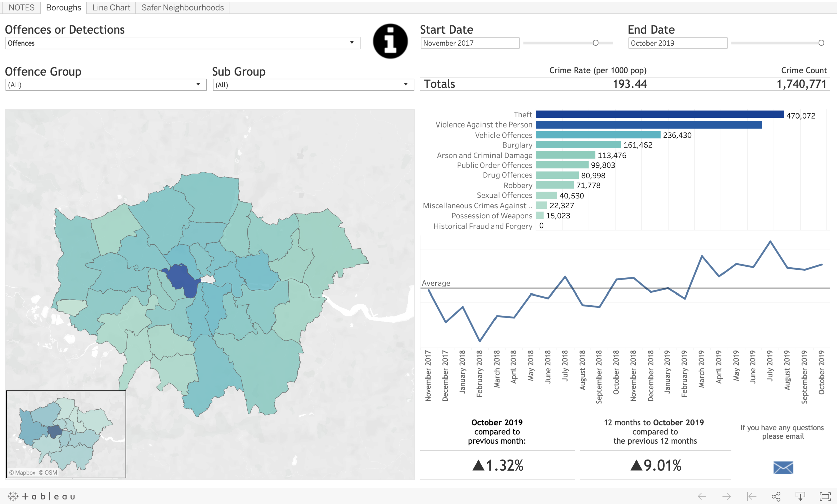Click the undo arrow icon

coord(702,496)
